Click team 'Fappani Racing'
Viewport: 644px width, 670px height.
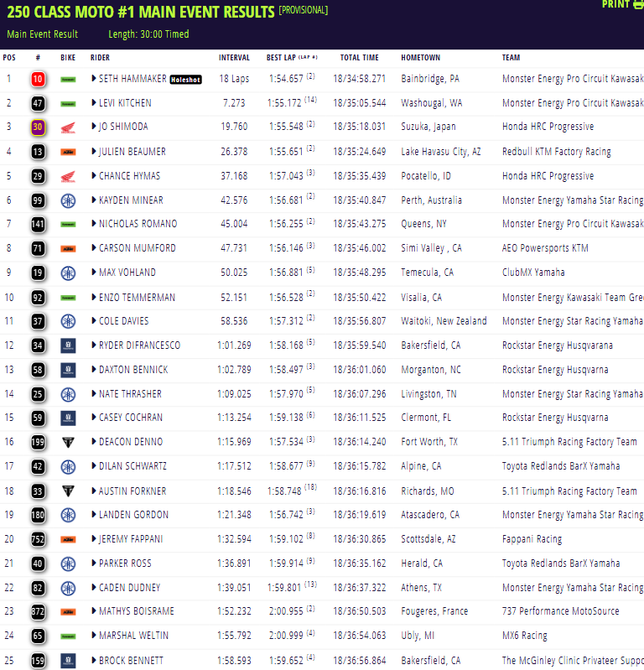click(532, 539)
